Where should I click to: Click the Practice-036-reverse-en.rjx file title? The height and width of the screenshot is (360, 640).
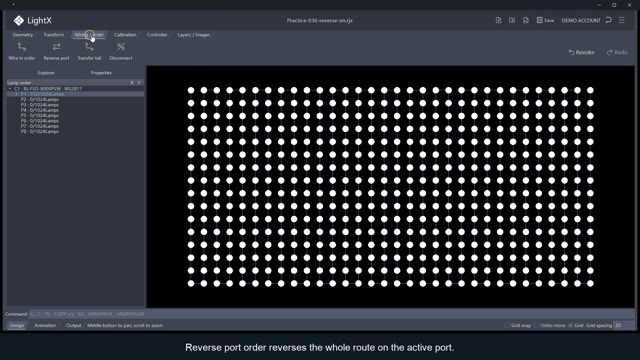click(319, 20)
